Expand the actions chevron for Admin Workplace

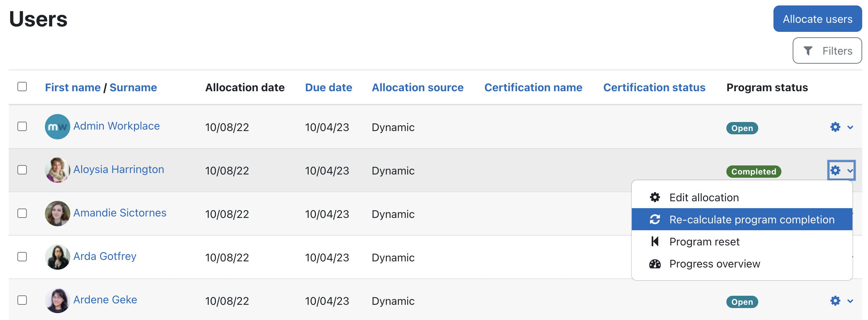point(850,127)
